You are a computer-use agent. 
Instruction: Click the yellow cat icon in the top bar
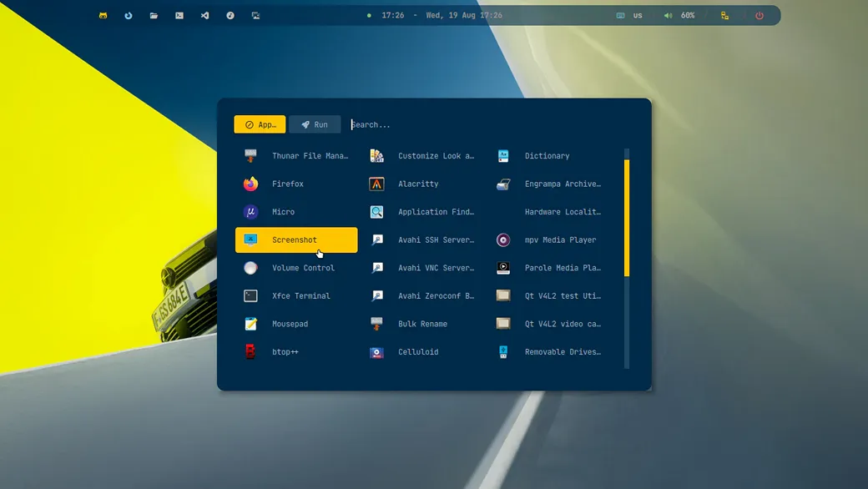tap(103, 16)
